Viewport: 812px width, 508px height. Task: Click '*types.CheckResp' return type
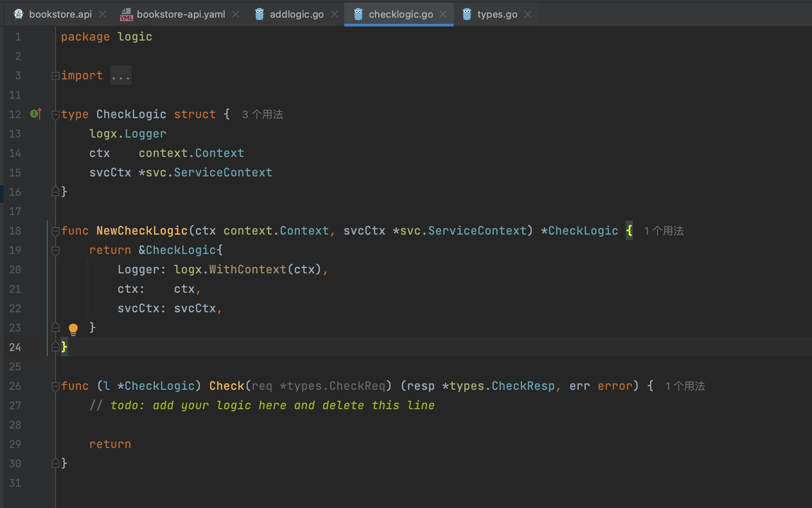(x=498, y=386)
